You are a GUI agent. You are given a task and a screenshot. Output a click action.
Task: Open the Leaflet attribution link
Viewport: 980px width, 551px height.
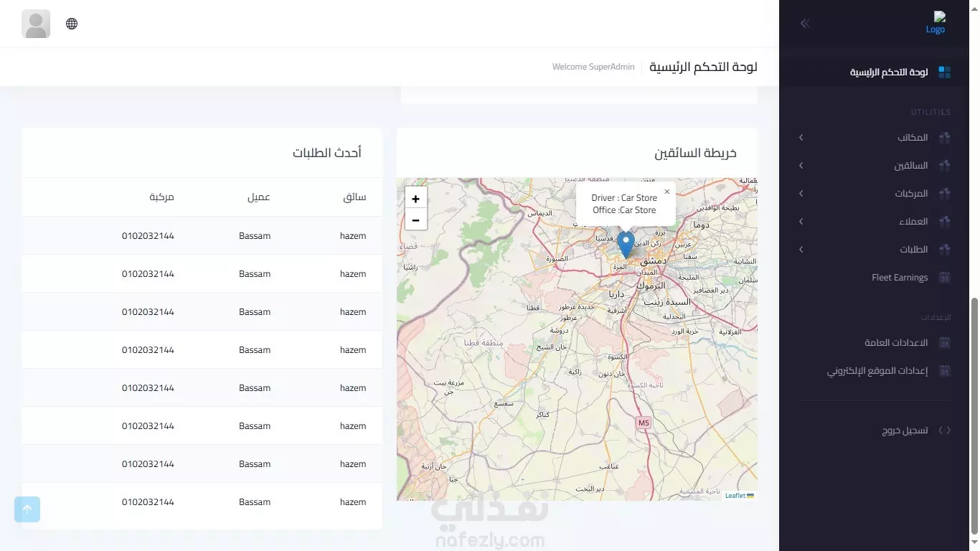(x=735, y=496)
